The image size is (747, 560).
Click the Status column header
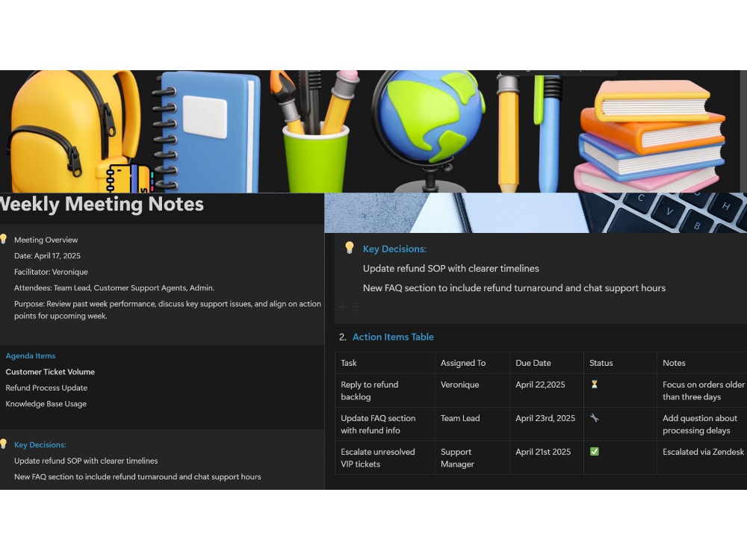click(x=620, y=363)
